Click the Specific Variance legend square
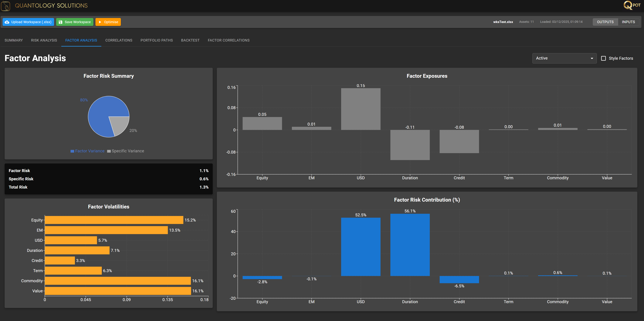Viewport: 644px width, 321px height. coord(109,151)
